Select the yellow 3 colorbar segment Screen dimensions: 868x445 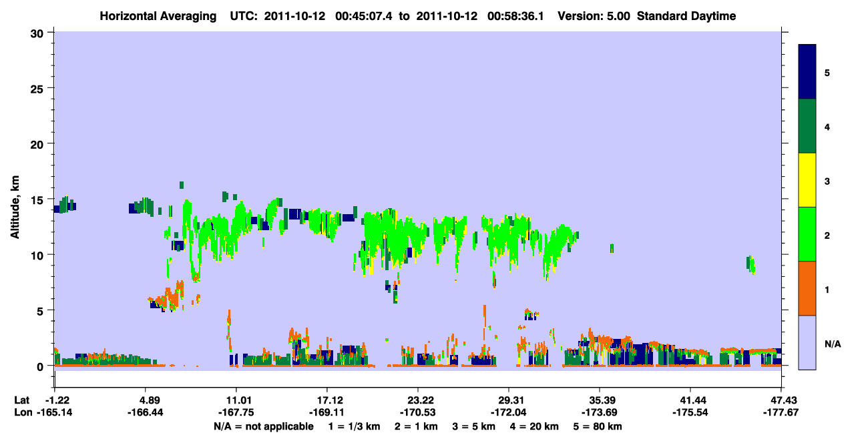808,180
